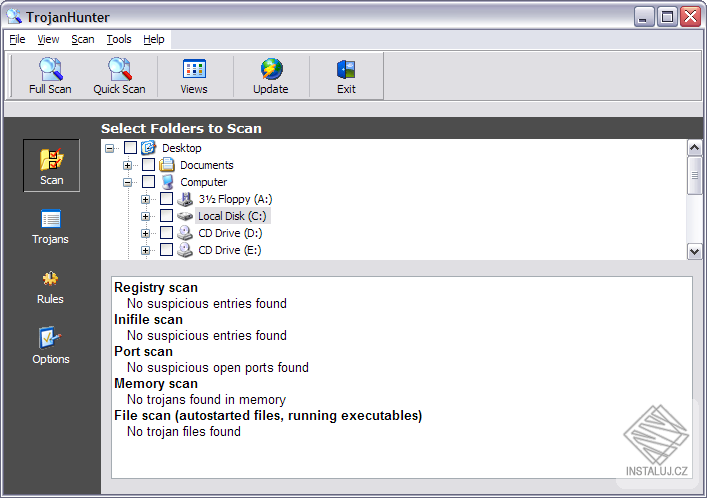
Task: Open the Rules sidebar panel
Action: click(x=50, y=287)
